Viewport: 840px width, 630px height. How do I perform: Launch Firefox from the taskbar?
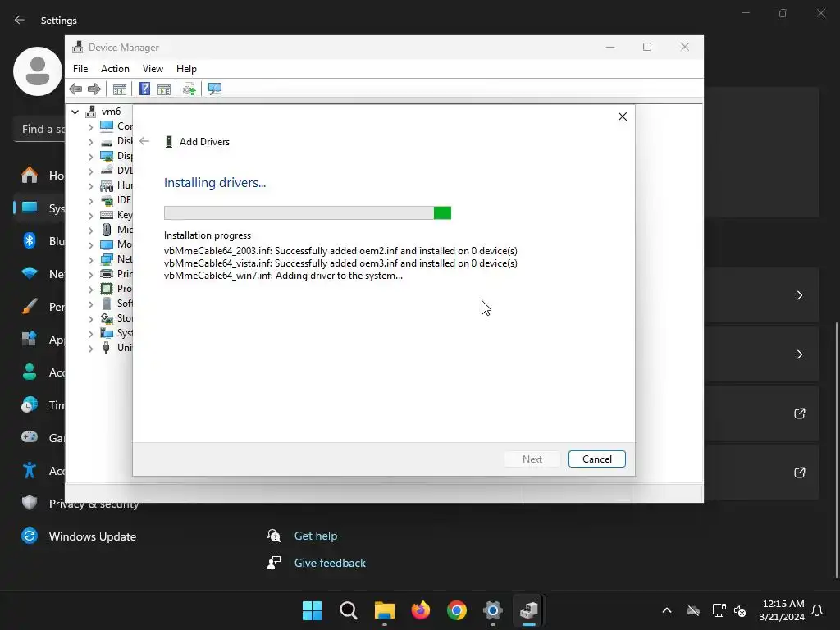[x=421, y=610]
